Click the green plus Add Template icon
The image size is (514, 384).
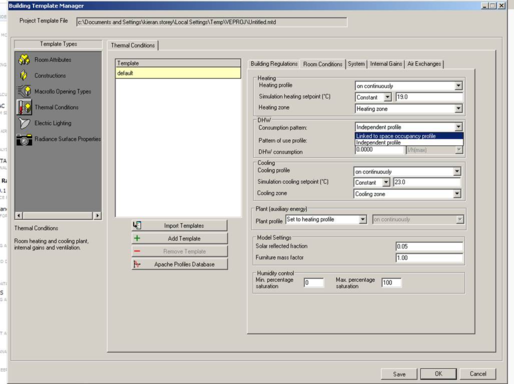[137, 238]
